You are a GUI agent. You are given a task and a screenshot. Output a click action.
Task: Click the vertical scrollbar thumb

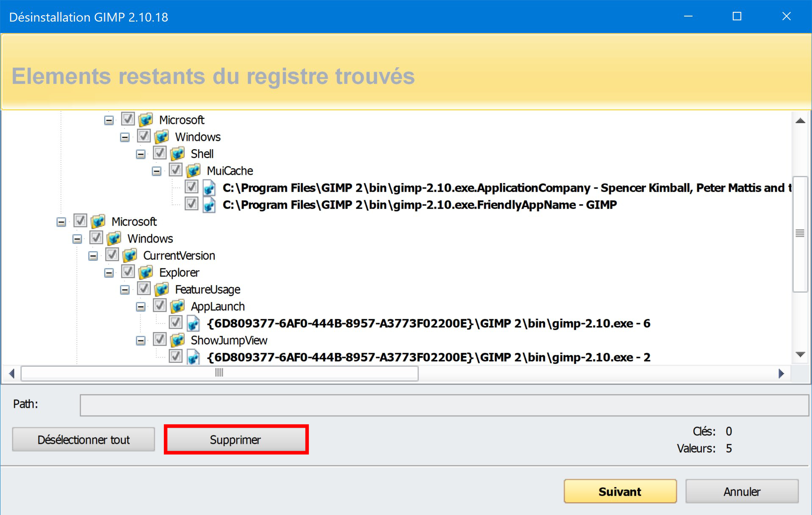[x=800, y=234]
